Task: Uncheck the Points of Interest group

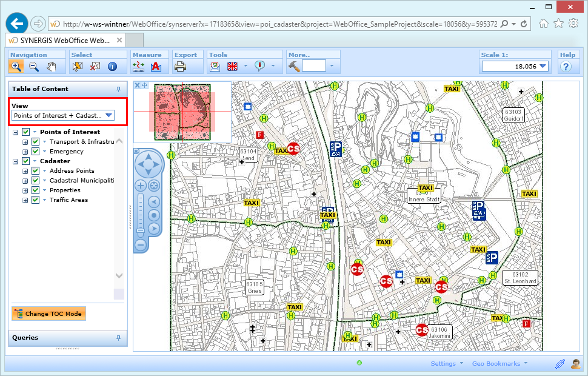Action: pos(25,132)
